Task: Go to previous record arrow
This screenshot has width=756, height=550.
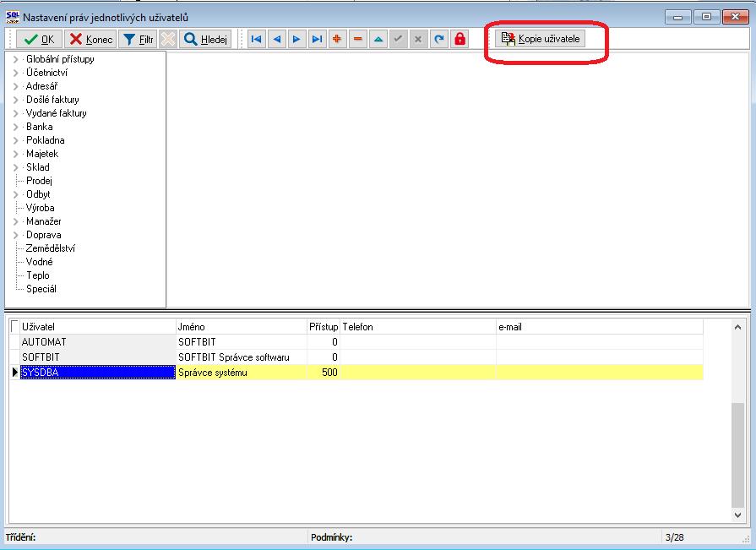Action: (x=277, y=39)
